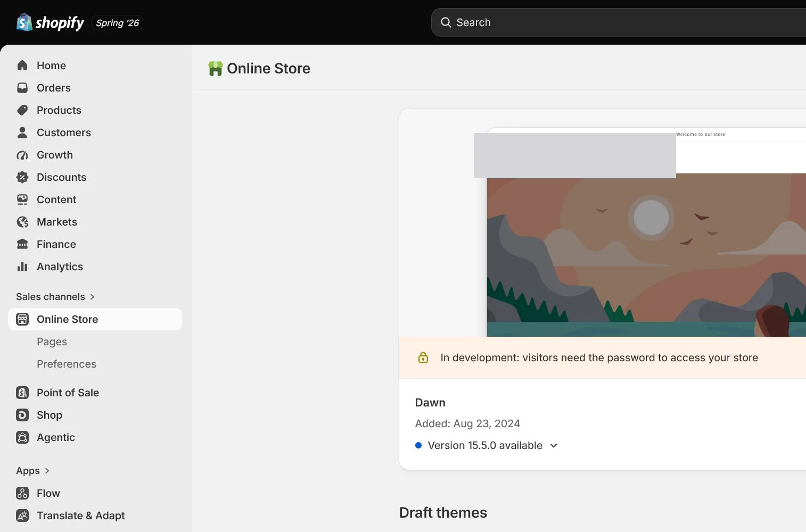
Task: Expand the Apps chevron
Action: [x=47, y=471]
